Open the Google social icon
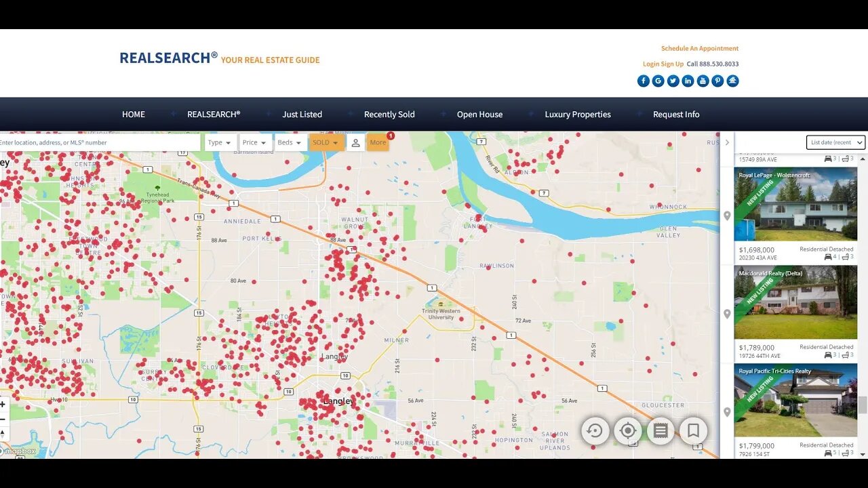868x488 pixels. [x=658, y=81]
